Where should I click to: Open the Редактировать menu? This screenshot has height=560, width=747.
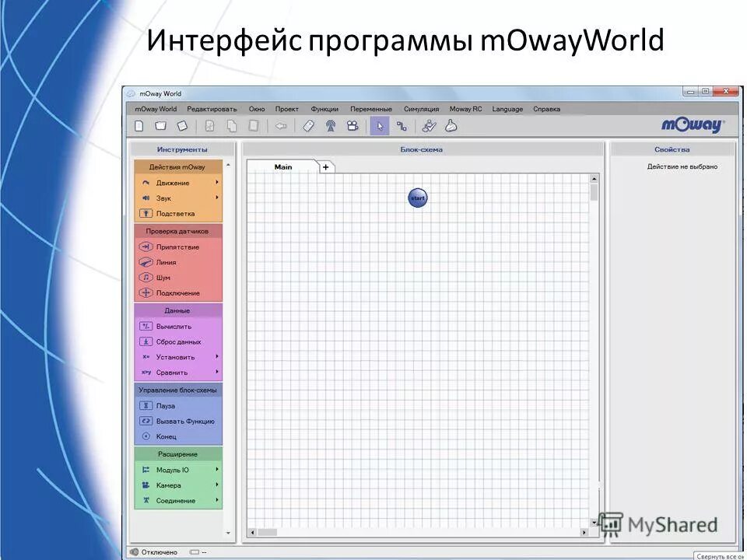(x=212, y=109)
